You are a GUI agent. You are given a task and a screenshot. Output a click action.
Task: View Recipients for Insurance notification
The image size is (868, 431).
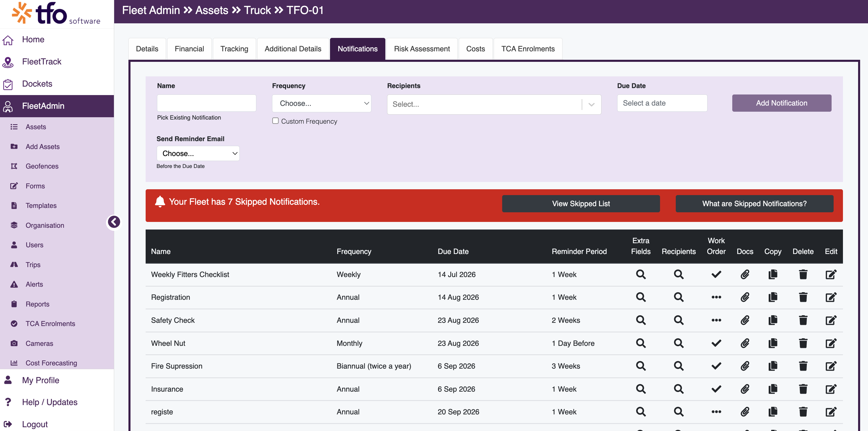(678, 389)
